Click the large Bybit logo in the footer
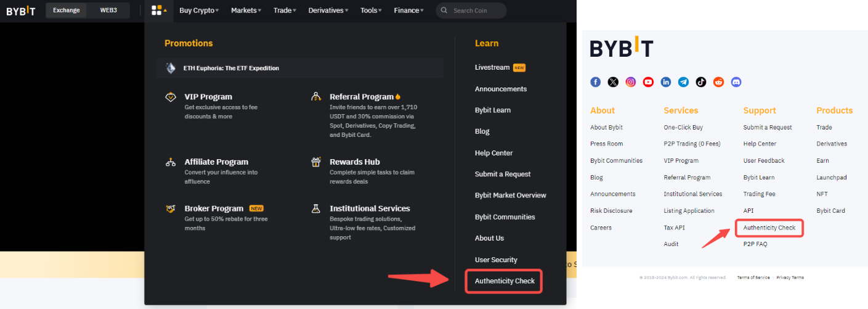Screen dimensions: 868x309 tap(622, 48)
